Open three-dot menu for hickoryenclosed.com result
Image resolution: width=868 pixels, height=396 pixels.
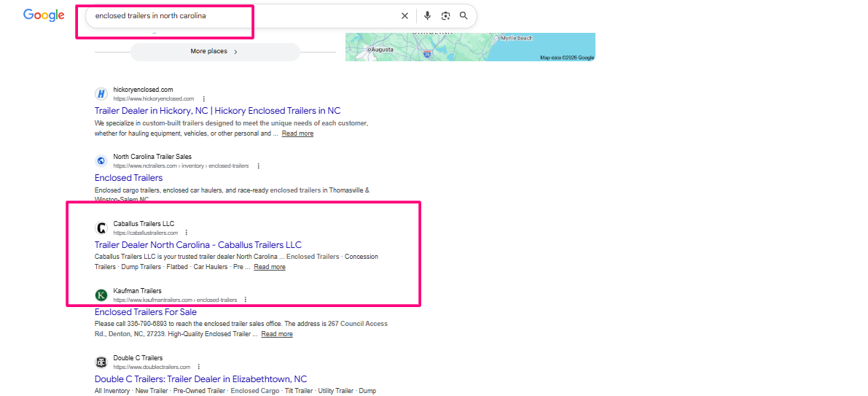click(204, 98)
